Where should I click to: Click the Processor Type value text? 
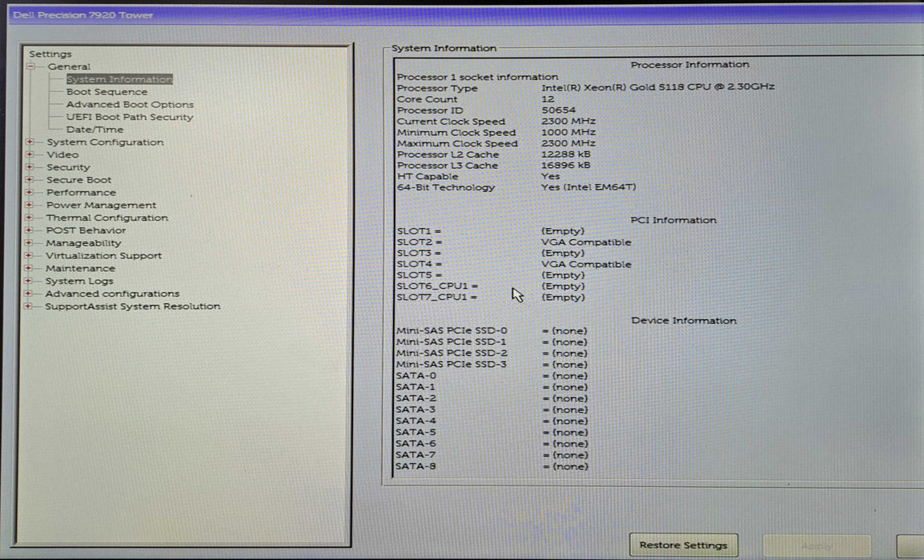pyautogui.click(x=657, y=87)
